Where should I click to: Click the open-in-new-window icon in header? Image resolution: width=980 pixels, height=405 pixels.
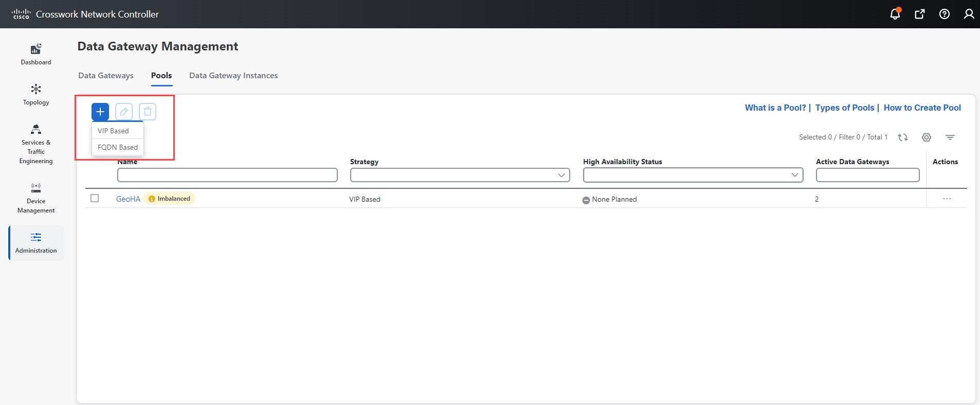pos(920,14)
